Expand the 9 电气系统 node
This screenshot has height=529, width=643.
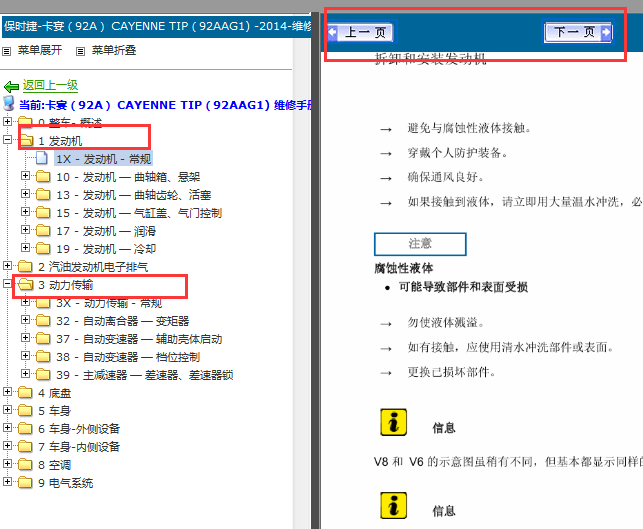(7, 481)
